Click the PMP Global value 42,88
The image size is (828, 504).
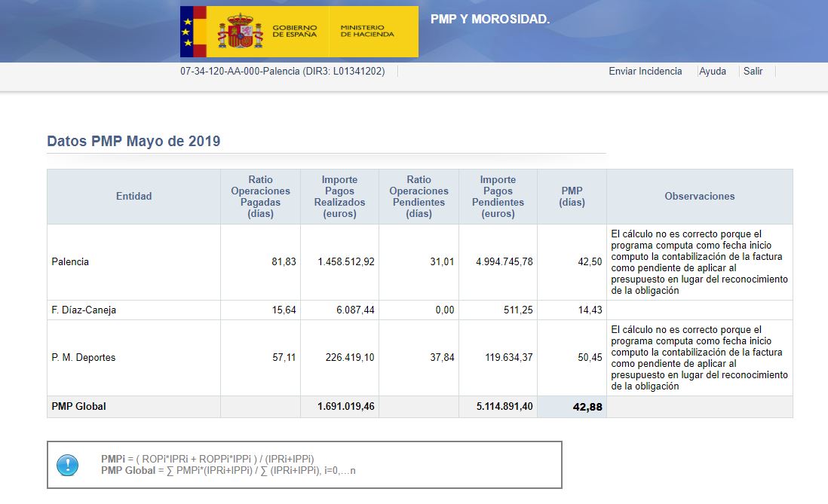click(587, 407)
